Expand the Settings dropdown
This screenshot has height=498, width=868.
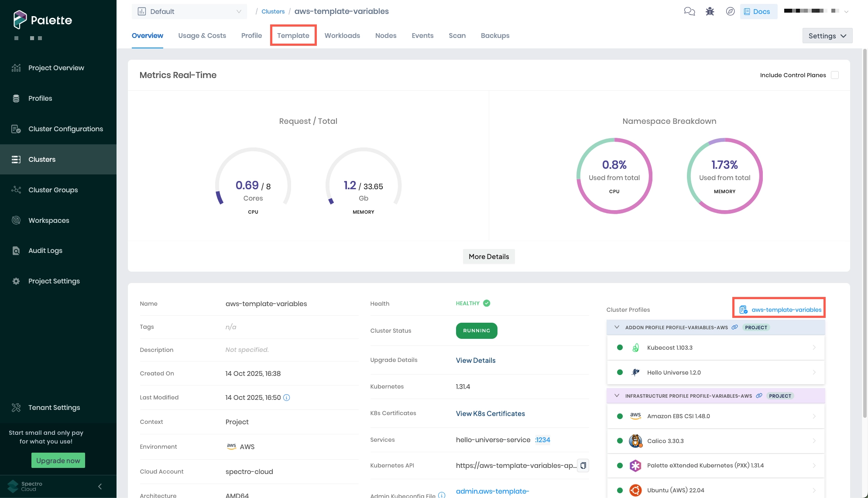point(827,36)
